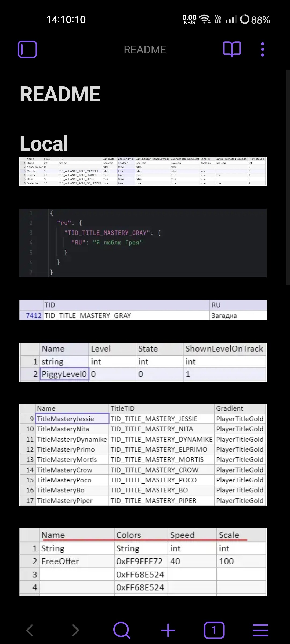Switch to reading view book icon
This screenshot has height=644, width=290.
tap(232, 49)
